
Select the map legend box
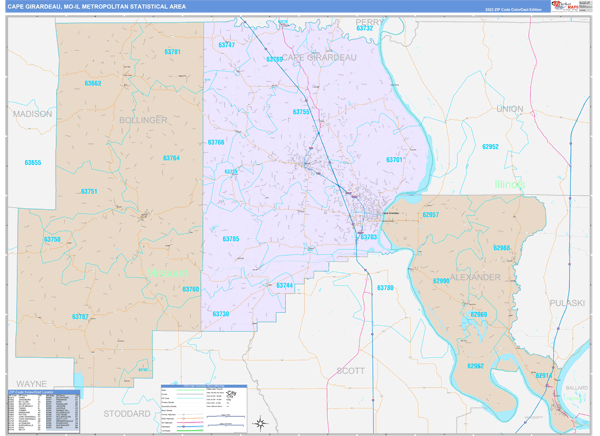pos(204,409)
